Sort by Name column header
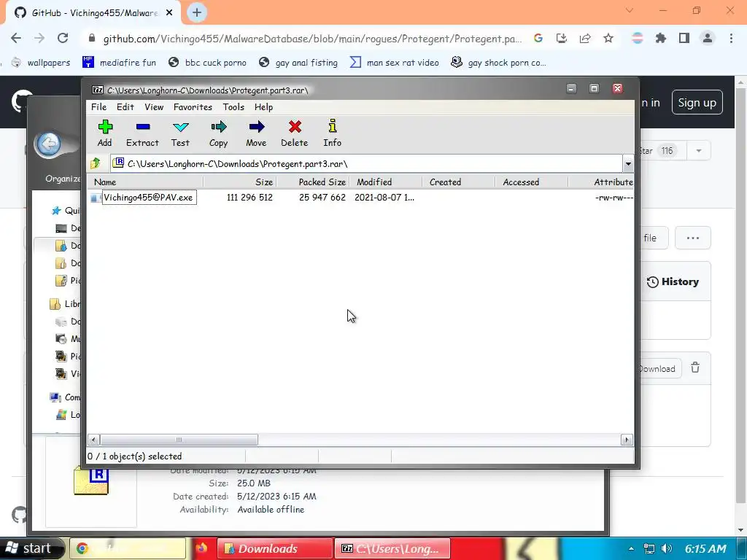This screenshot has height=560, width=747. [x=146, y=182]
